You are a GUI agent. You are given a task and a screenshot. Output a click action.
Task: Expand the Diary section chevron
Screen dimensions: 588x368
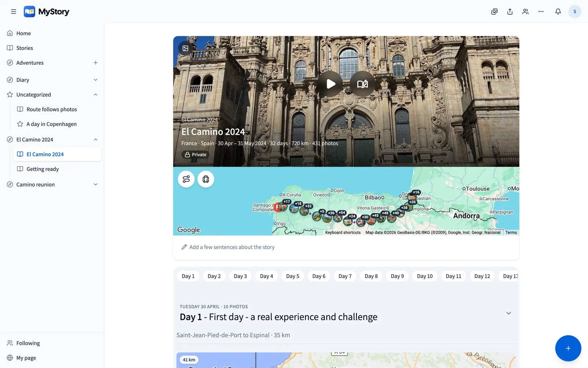coord(96,80)
